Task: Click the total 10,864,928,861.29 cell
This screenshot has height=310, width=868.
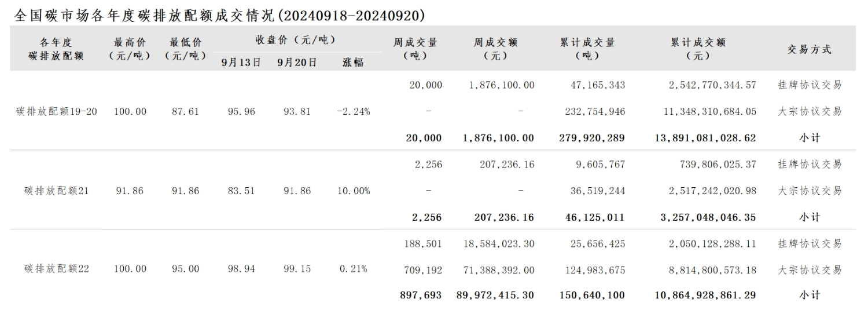Action: tap(704, 296)
